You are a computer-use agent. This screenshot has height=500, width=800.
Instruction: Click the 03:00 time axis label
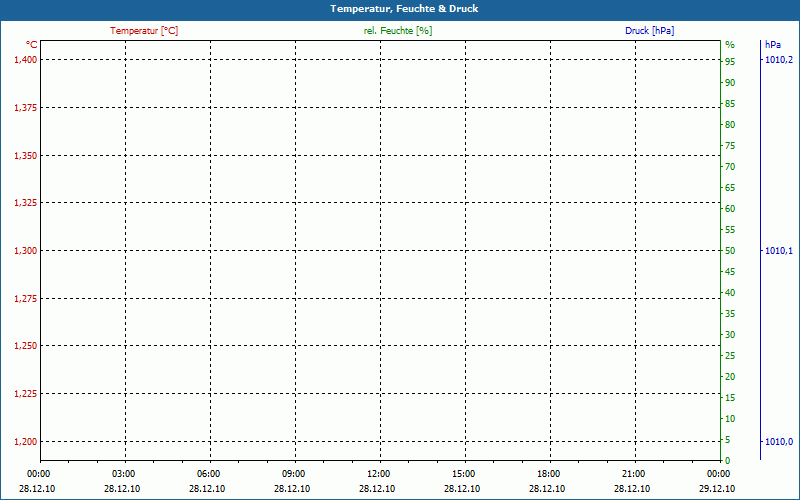coord(123,474)
